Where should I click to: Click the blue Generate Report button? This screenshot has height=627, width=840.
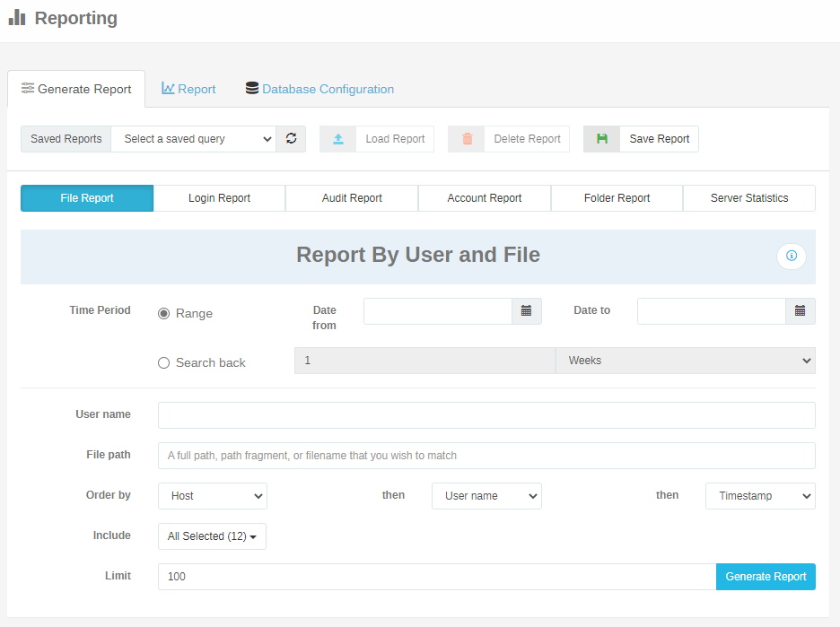pyautogui.click(x=766, y=577)
